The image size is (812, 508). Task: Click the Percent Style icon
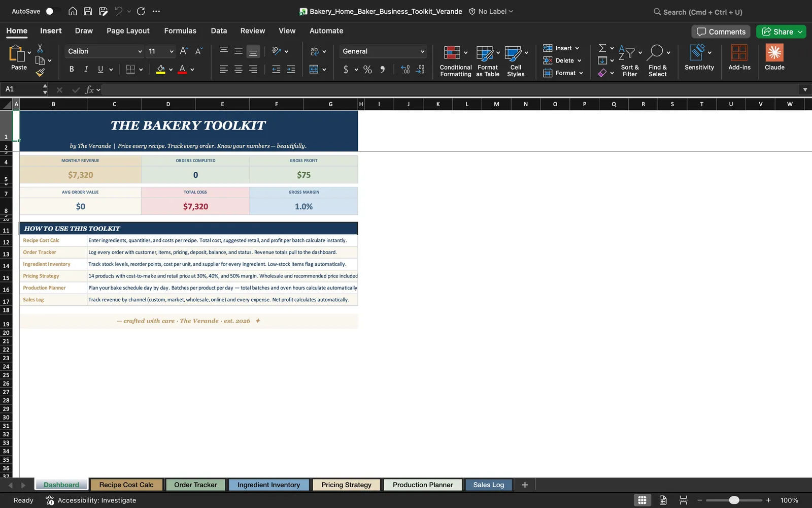pos(367,70)
